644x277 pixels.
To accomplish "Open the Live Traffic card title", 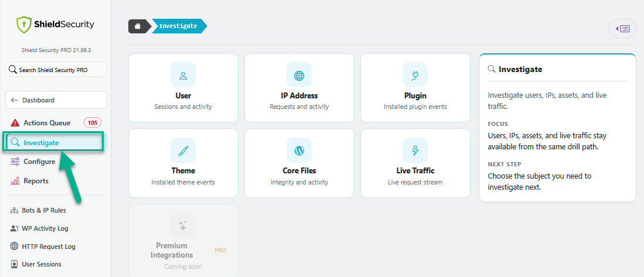I will 415,171.
